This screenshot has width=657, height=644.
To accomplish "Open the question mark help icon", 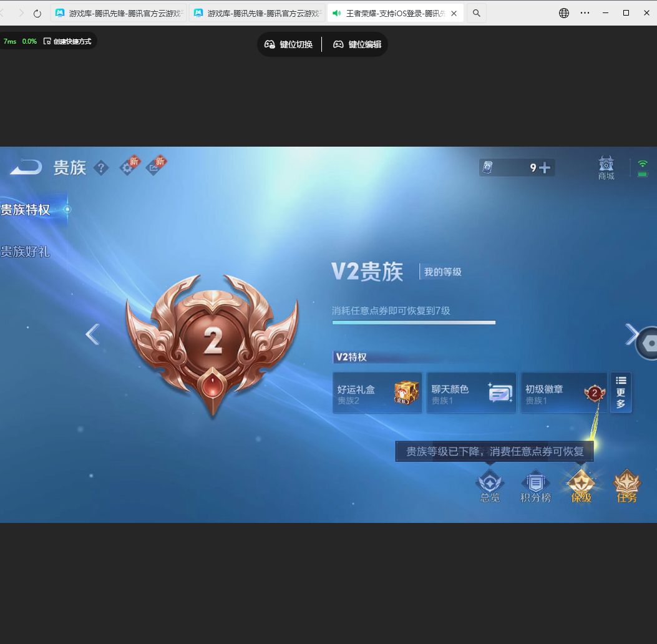I will (101, 167).
